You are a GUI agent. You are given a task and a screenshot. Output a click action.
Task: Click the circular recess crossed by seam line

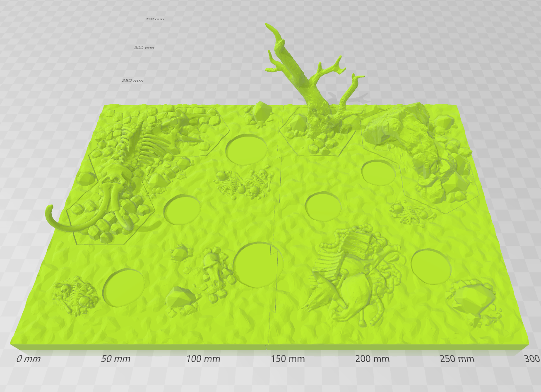257,265
